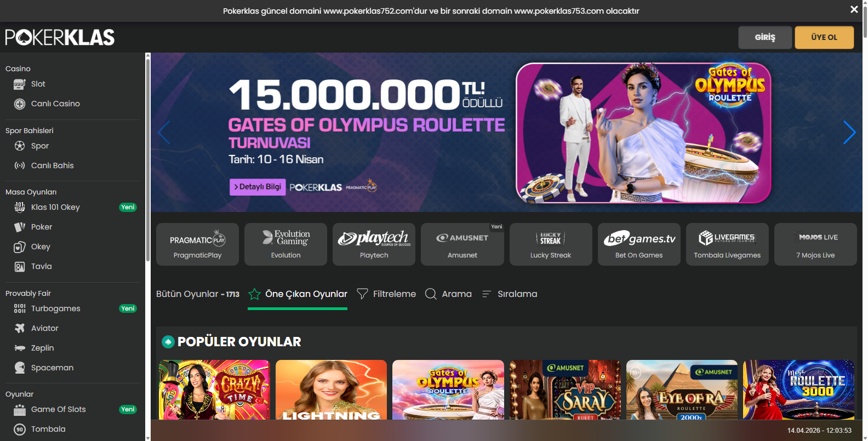868x441 pixels.
Task: Click the Provably Fair section heading
Action: coord(28,293)
